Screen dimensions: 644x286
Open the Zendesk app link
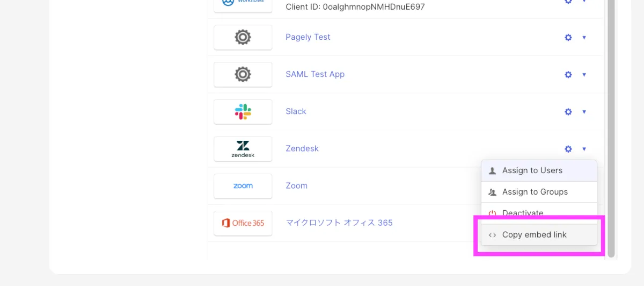click(x=302, y=148)
